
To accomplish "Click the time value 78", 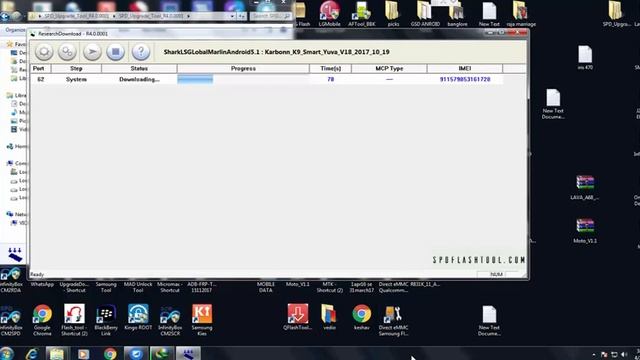I will pyautogui.click(x=331, y=79).
